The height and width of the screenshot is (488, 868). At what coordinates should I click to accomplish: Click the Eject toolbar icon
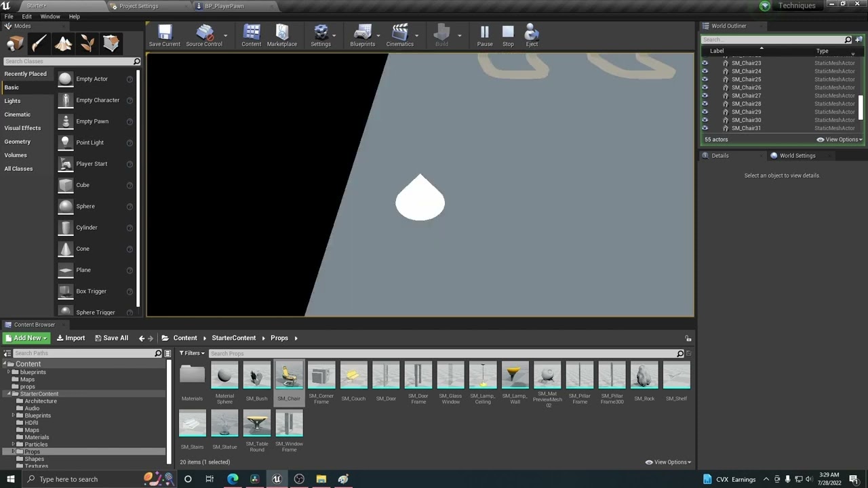532,36
